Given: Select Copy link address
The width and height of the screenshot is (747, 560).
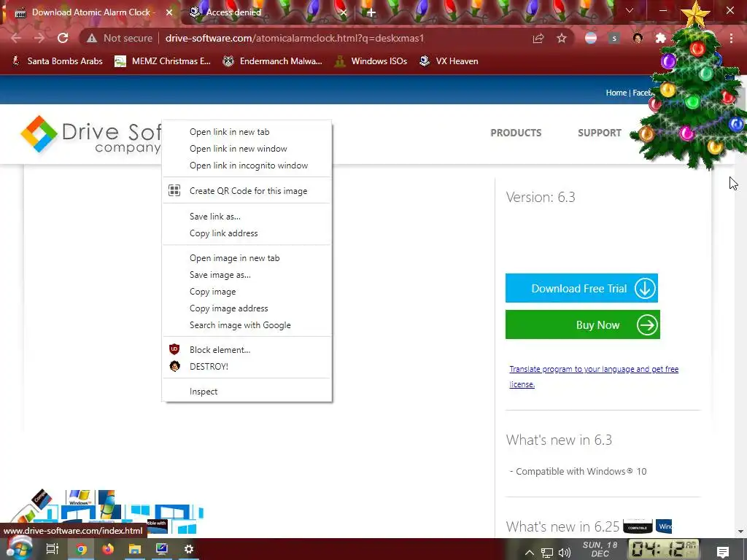Looking at the screenshot, I should 247,233.
